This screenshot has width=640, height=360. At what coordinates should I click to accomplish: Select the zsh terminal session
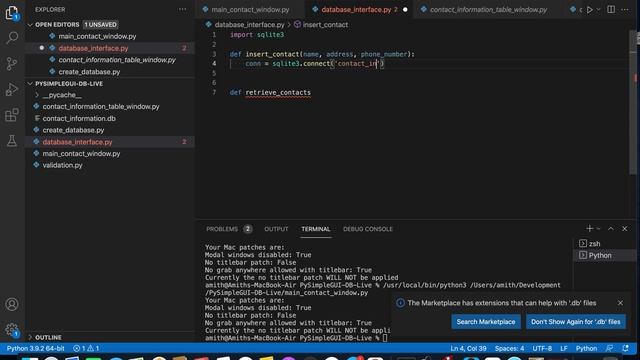604,244
